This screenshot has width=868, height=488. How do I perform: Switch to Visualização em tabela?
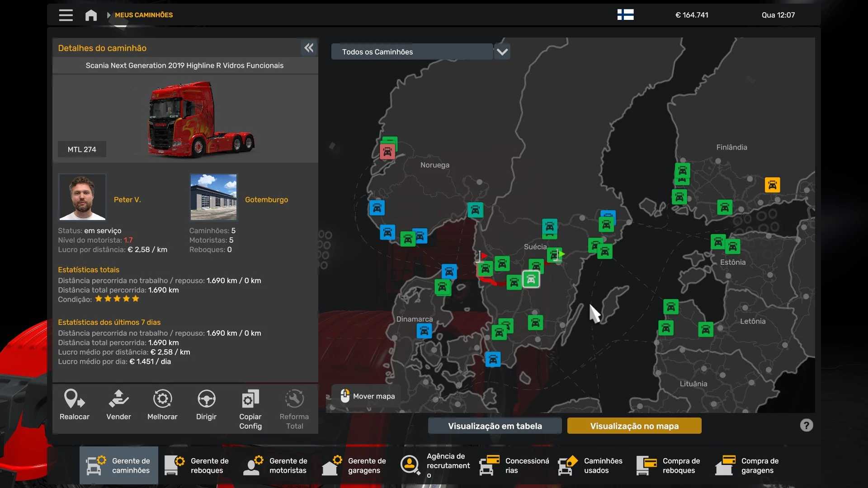(x=495, y=426)
